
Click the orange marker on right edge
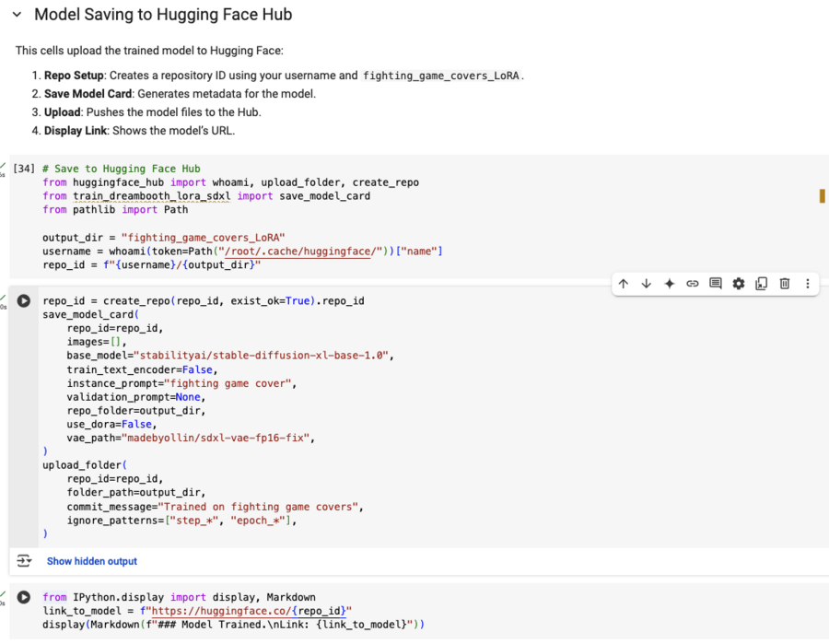[x=822, y=195]
